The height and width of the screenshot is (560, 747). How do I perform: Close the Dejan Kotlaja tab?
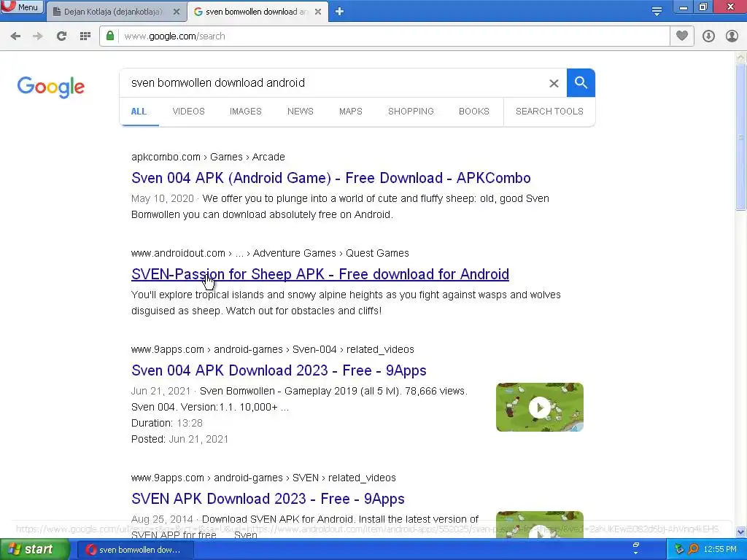[x=177, y=12]
